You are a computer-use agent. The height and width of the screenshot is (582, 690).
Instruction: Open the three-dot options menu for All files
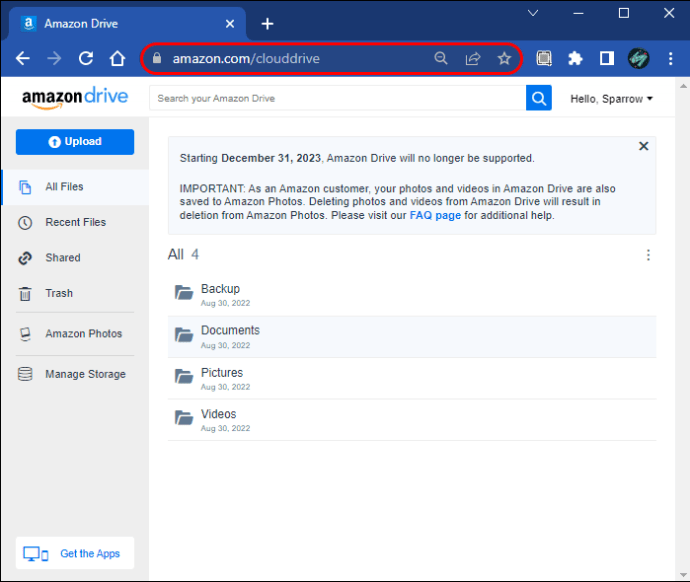click(x=648, y=255)
